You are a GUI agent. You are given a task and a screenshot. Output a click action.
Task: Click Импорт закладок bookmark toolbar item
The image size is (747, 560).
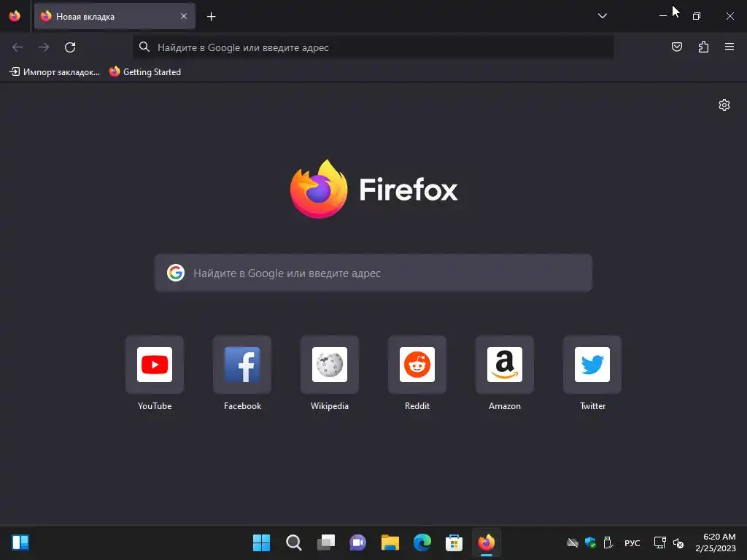tap(55, 72)
